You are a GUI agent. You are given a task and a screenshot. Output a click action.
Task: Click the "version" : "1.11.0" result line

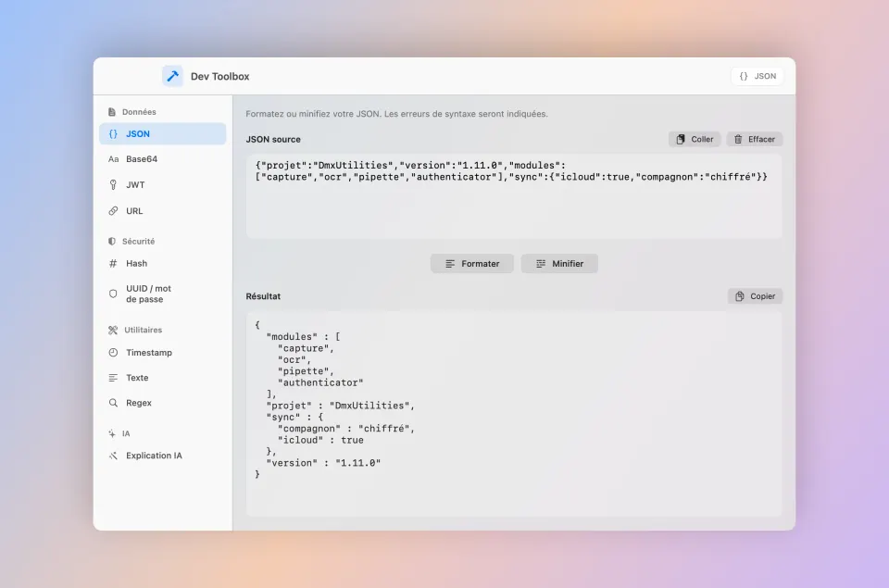tap(323, 463)
